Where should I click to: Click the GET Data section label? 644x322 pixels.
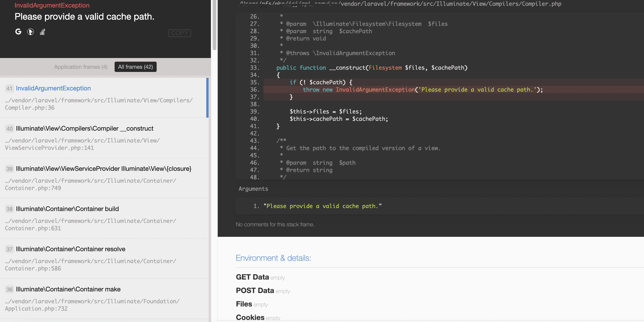coord(252,277)
